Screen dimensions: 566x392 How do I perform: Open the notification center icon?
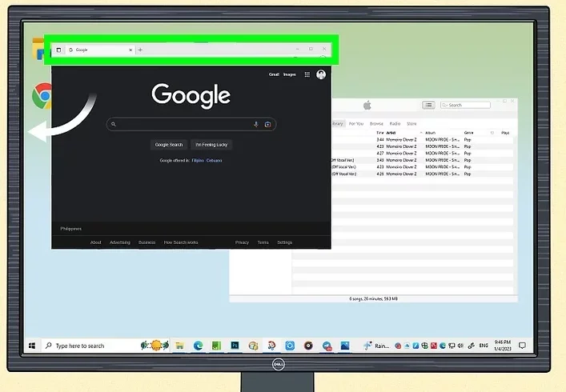522,346
